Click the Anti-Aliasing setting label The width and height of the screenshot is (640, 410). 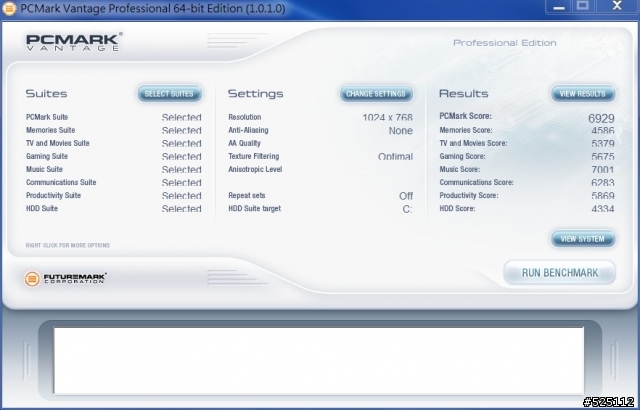248,130
